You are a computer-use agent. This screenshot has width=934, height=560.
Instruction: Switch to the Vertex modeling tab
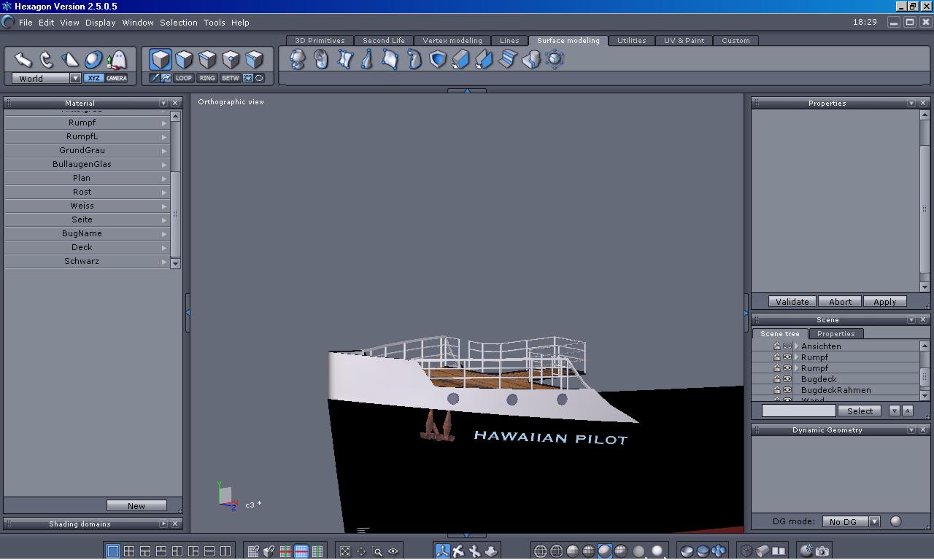[x=452, y=41]
